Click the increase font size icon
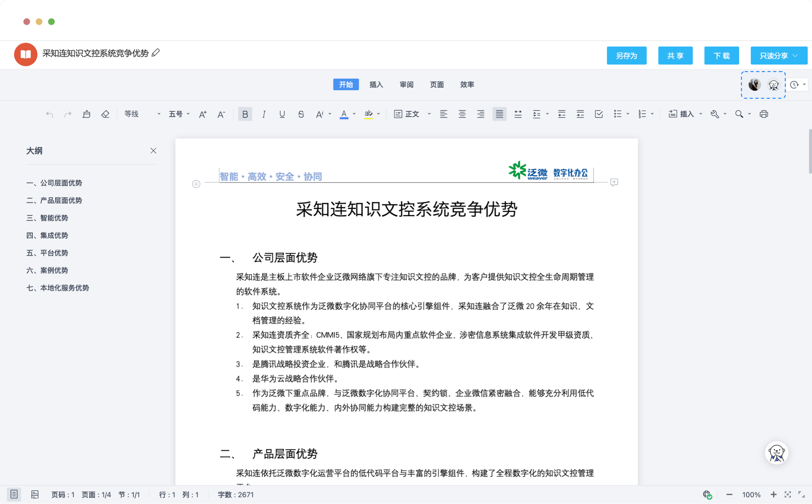The width and height of the screenshot is (812, 504). point(203,114)
